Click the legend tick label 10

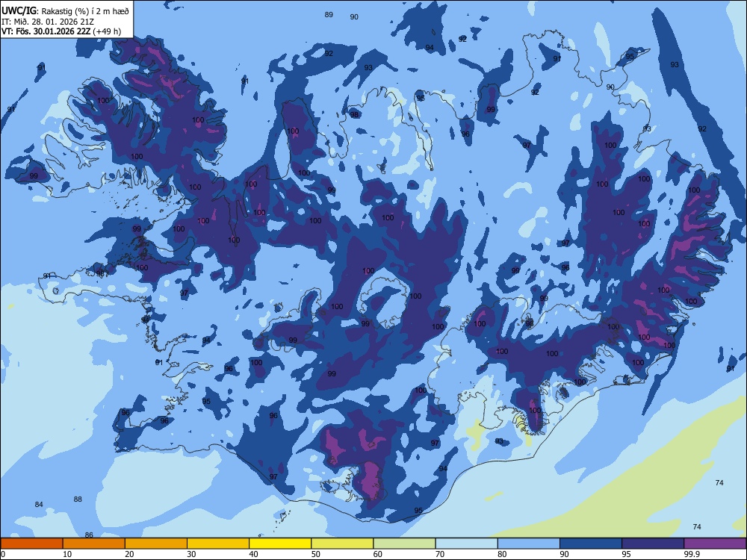click(67, 554)
